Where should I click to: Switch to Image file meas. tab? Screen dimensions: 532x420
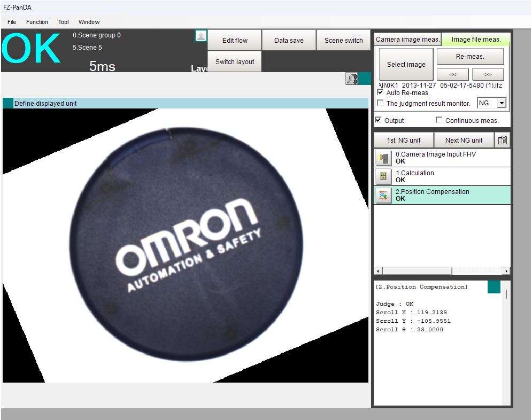[476, 40]
